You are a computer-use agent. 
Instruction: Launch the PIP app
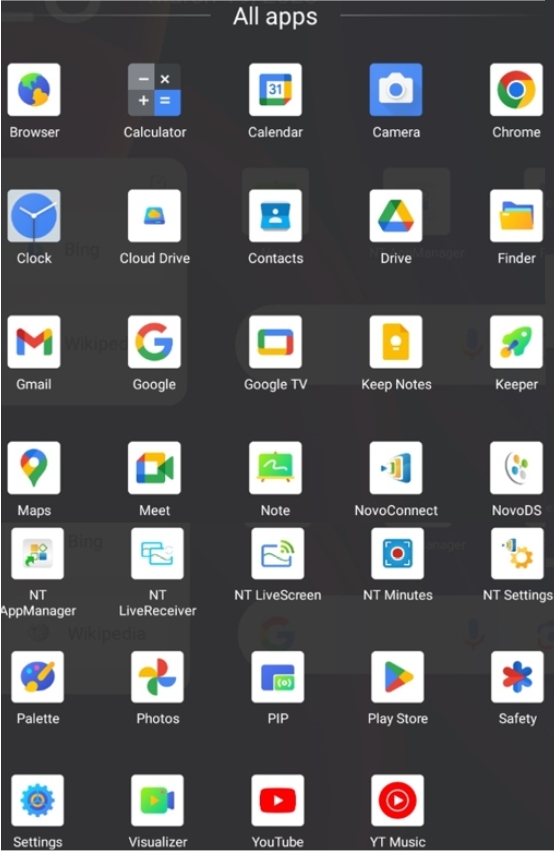point(278,677)
